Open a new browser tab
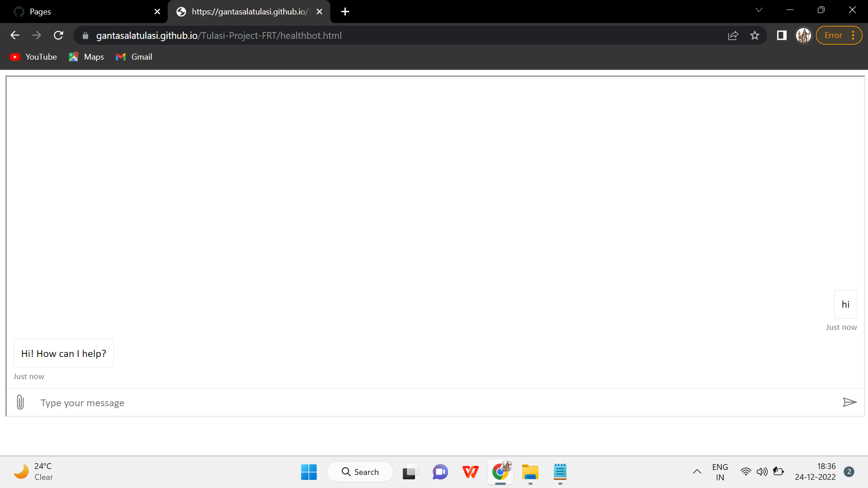The height and width of the screenshot is (488, 868). pyautogui.click(x=345, y=12)
